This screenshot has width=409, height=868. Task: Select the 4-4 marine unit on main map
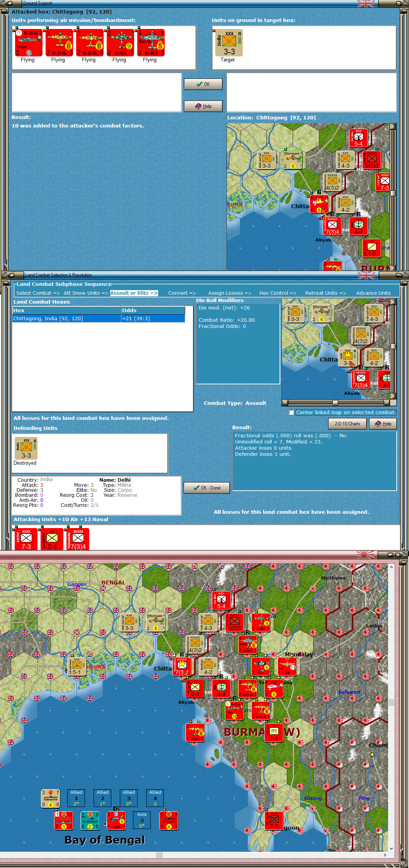tap(221, 688)
